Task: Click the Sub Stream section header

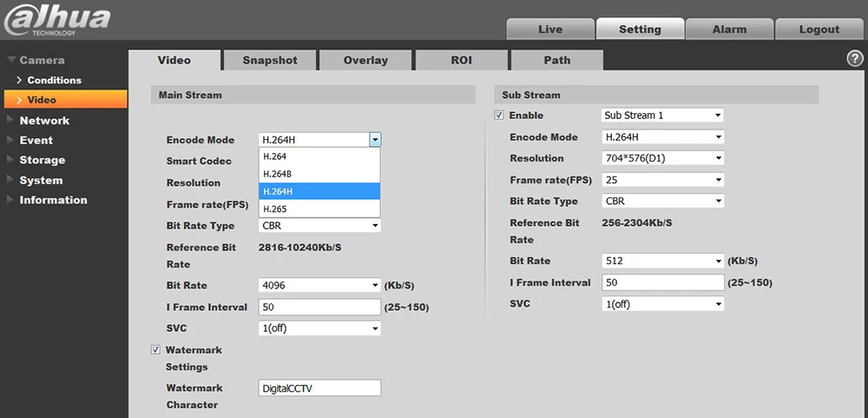Action: point(656,95)
